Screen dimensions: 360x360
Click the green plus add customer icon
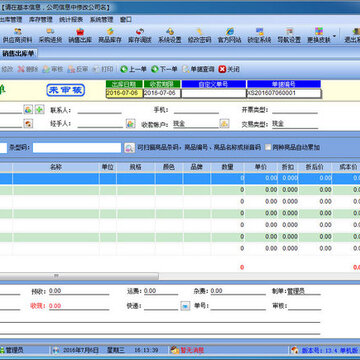click(x=40, y=109)
